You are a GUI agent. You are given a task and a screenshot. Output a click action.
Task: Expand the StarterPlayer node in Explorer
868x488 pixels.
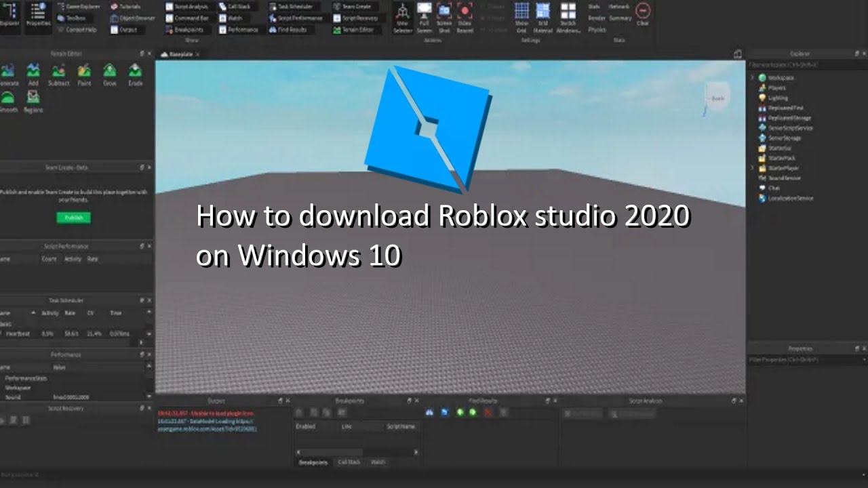tap(753, 168)
